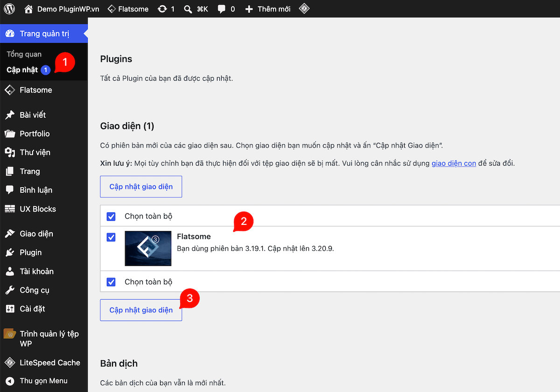Click the Flatsome theme name in list

point(194,237)
